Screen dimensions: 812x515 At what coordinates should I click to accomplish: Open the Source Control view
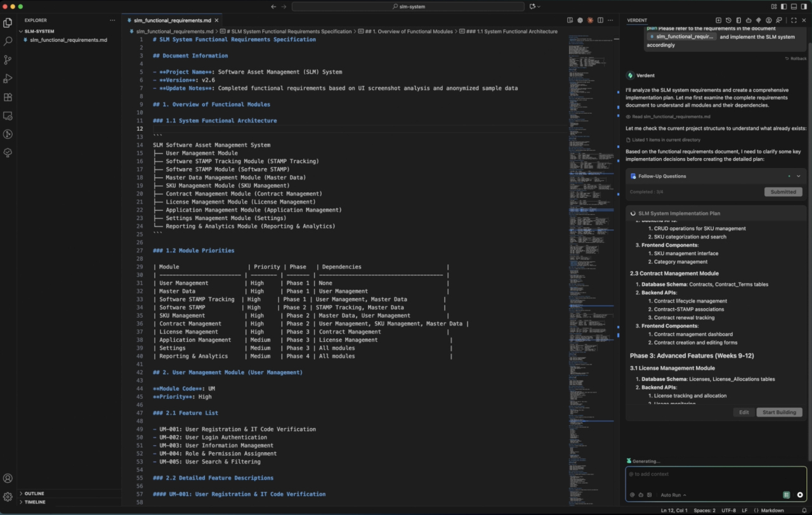[8, 60]
